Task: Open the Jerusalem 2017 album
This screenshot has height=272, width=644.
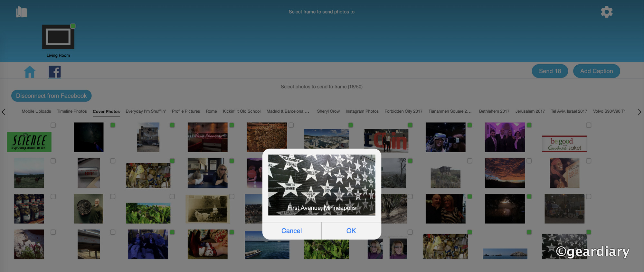Action: click(x=530, y=111)
